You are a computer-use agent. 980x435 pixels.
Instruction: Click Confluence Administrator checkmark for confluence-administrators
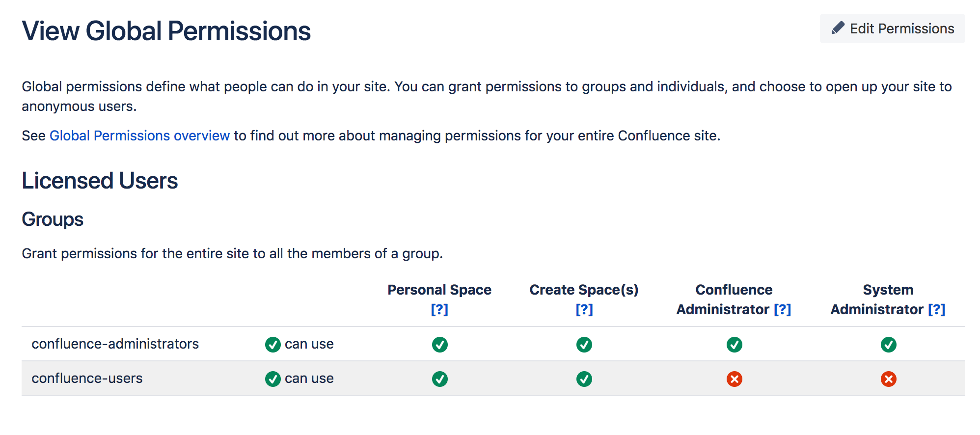tap(734, 345)
